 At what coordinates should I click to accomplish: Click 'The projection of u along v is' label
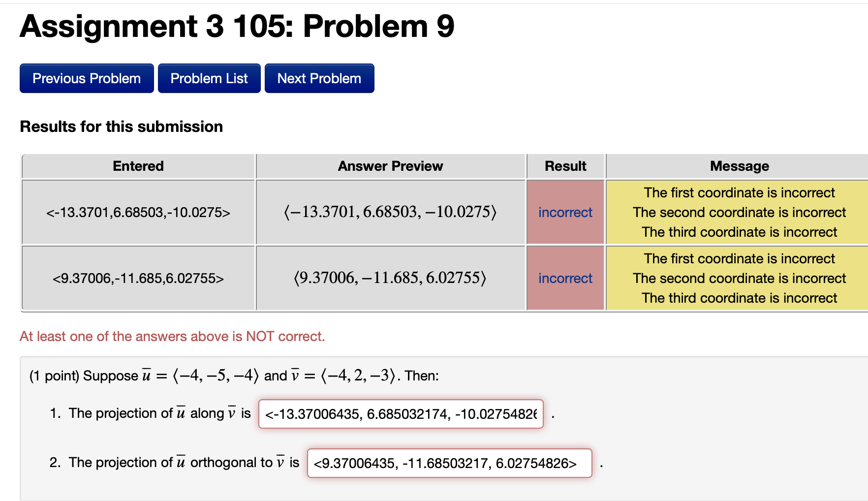pyautogui.click(x=160, y=413)
